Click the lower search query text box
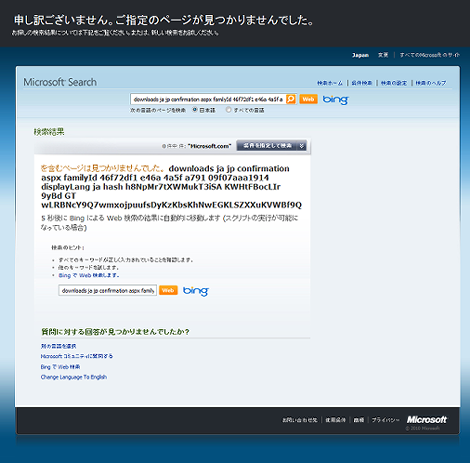Viewport: 470px width, 463px height. [107, 290]
